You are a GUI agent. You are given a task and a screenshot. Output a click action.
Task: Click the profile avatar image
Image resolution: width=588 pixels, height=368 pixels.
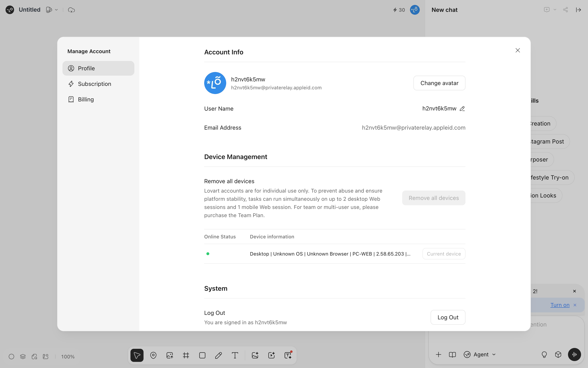pos(215,83)
